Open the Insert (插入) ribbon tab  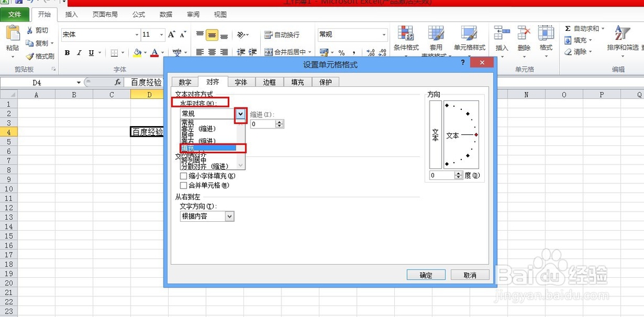tap(71, 15)
